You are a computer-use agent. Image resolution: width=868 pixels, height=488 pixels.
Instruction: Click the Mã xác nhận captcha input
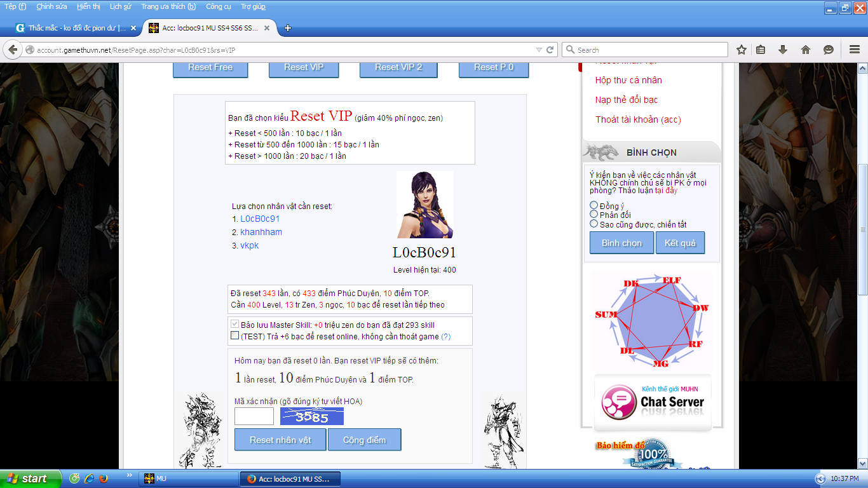[x=254, y=417]
